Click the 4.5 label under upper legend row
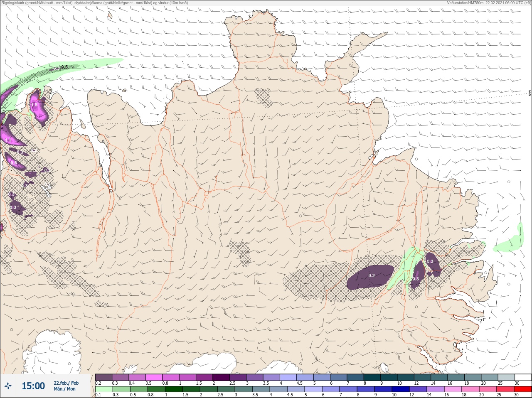Image resolution: width=532 pixels, height=398 pixels. [x=299, y=383]
